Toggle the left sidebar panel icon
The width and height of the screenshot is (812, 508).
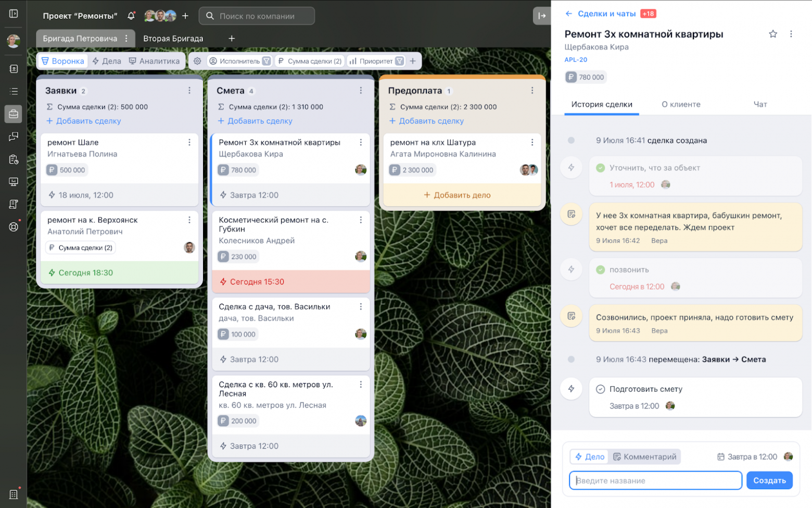coord(14,14)
